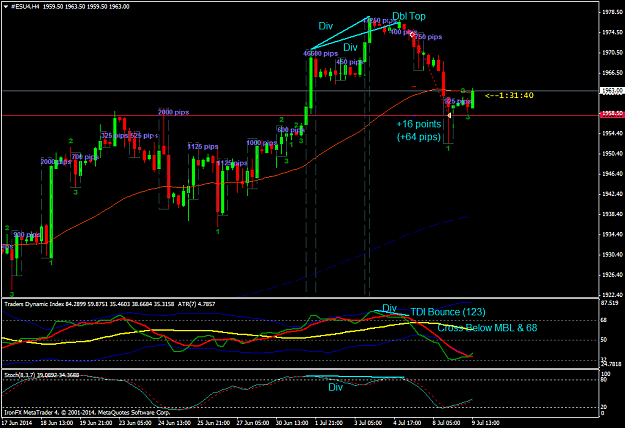625x428 pixels.
Task: Select the 'Cross Below MBL & 68' annotation
Action: pos(487,328)
